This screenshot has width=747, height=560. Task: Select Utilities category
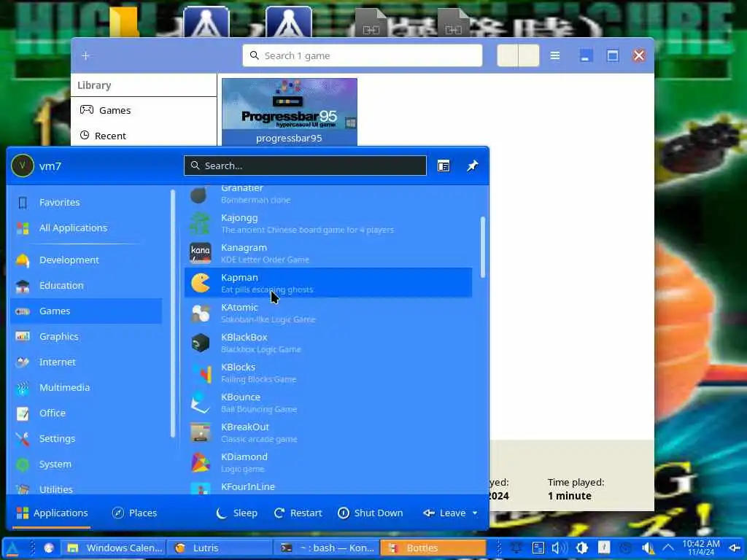[86, 488]
